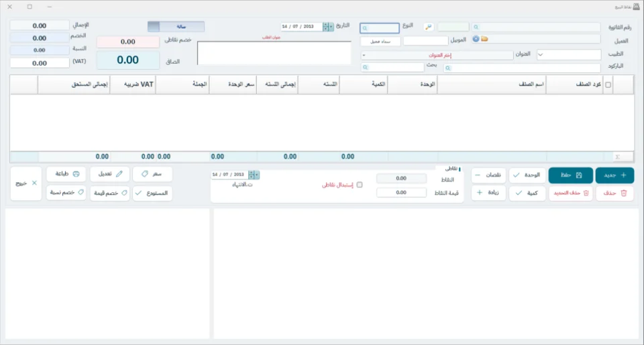Select the نقاطي (Points) tab label
The width and height of the screenshot is (644, 345).
451,169
